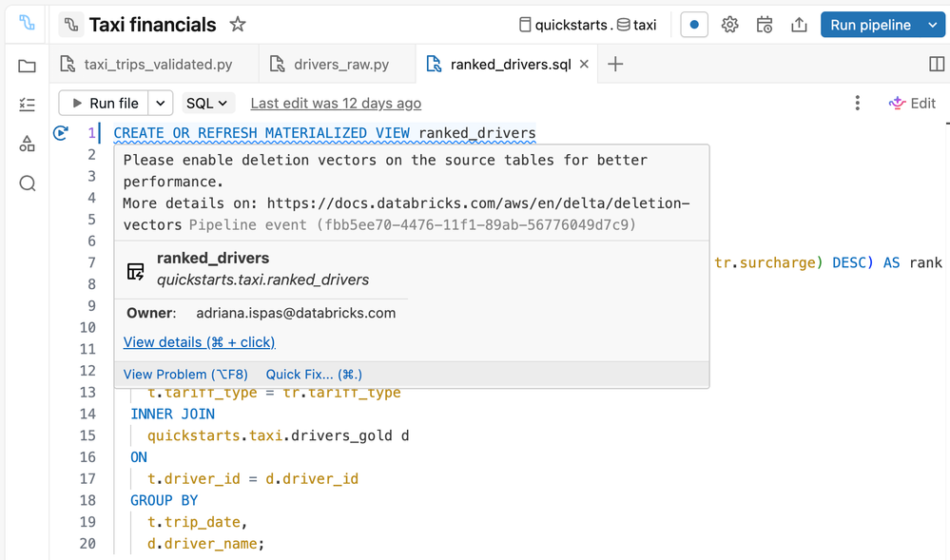
Task: Star the Taxi financials pipeline
Action: click(x=238, y=24)
